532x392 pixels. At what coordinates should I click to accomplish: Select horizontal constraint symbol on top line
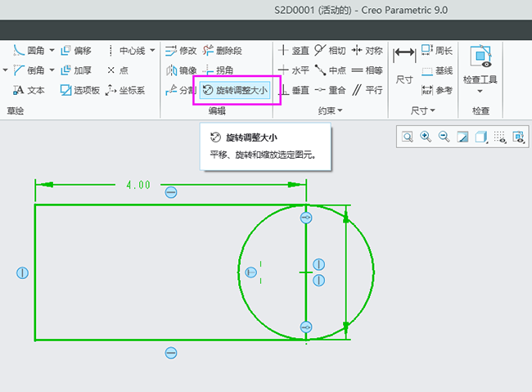tap(171, 192)
